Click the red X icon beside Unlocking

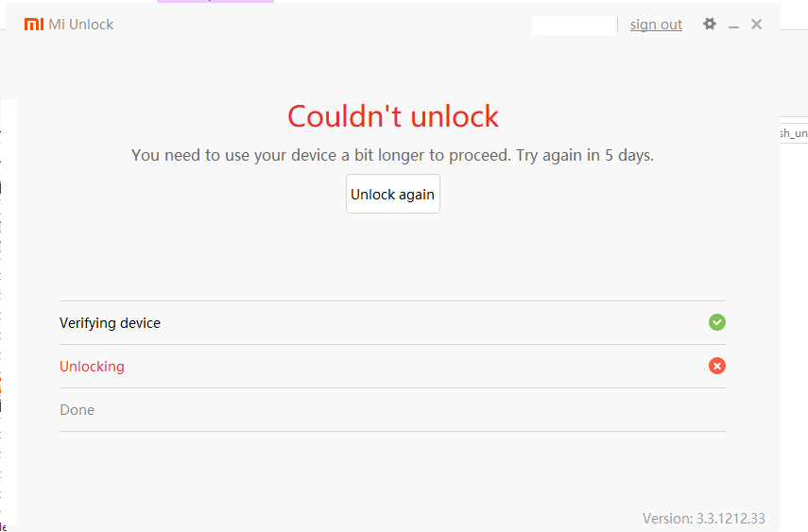click(x=717, y=366)
